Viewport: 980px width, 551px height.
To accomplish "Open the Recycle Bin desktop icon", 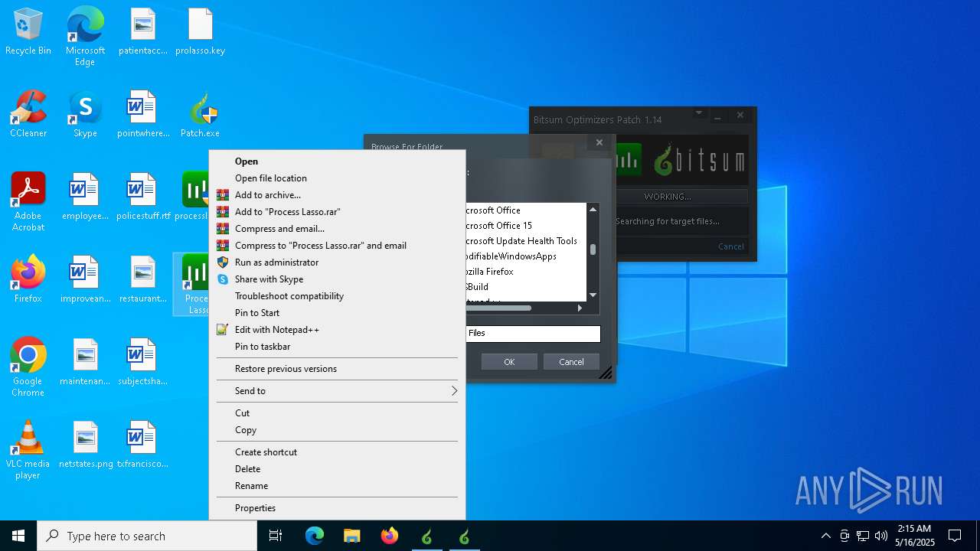I will click(28, 31).
